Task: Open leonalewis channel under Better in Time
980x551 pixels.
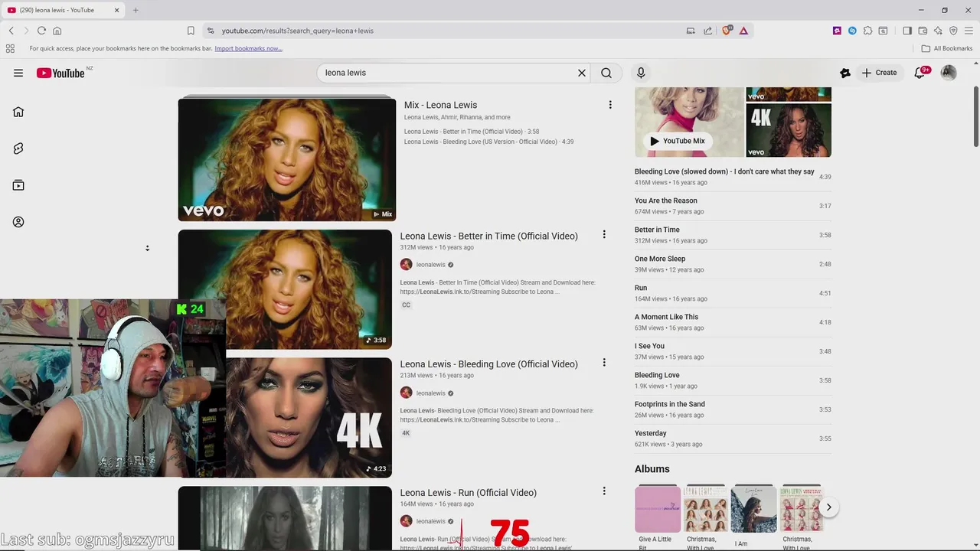Action: pos(430,265)
